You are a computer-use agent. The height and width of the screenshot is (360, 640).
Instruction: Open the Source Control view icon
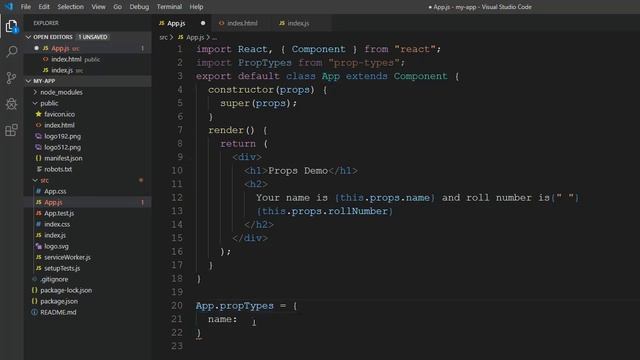point(11,78)
